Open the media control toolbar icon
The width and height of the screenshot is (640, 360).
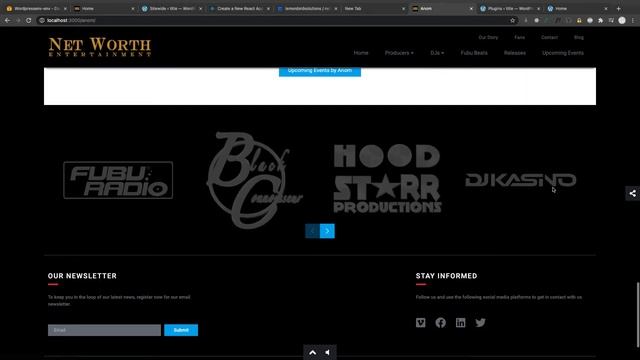(611, 20)
